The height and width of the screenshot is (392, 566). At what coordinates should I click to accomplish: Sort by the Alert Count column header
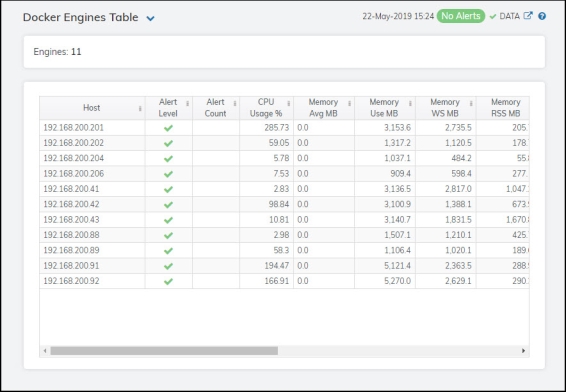[215, 108]
